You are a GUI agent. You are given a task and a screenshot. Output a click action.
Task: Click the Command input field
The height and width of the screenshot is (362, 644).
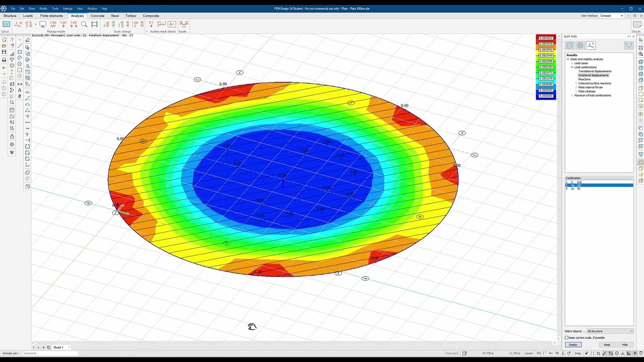tap(50, 353)
